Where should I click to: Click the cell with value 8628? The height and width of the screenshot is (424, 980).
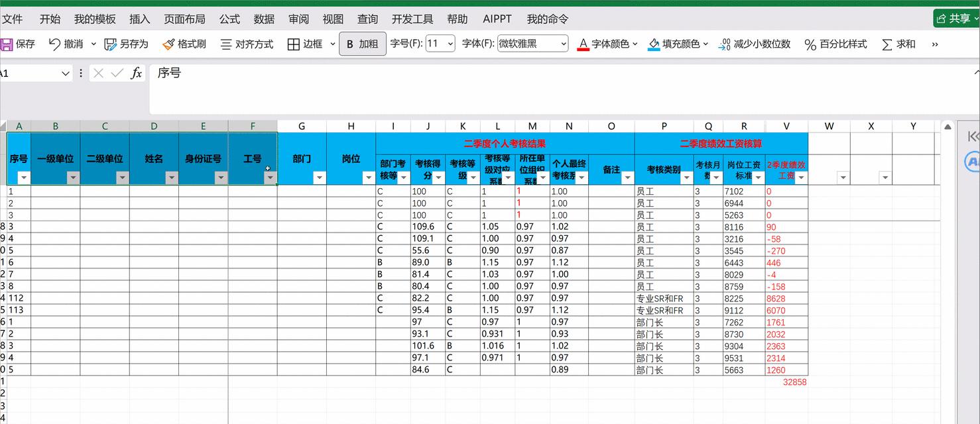(x=786, y=299)
